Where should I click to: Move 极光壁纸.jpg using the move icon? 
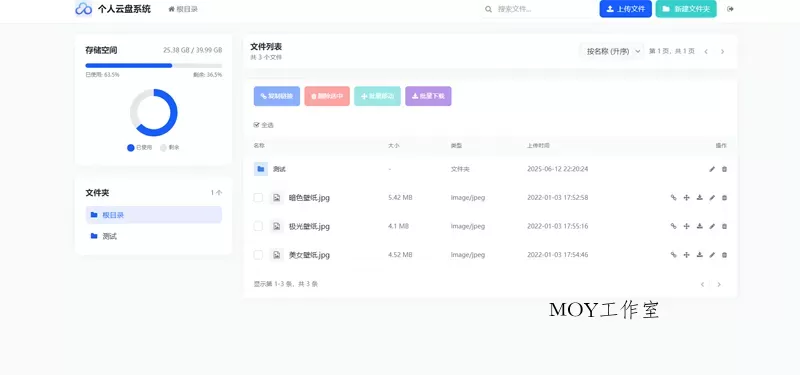point(686,226)
